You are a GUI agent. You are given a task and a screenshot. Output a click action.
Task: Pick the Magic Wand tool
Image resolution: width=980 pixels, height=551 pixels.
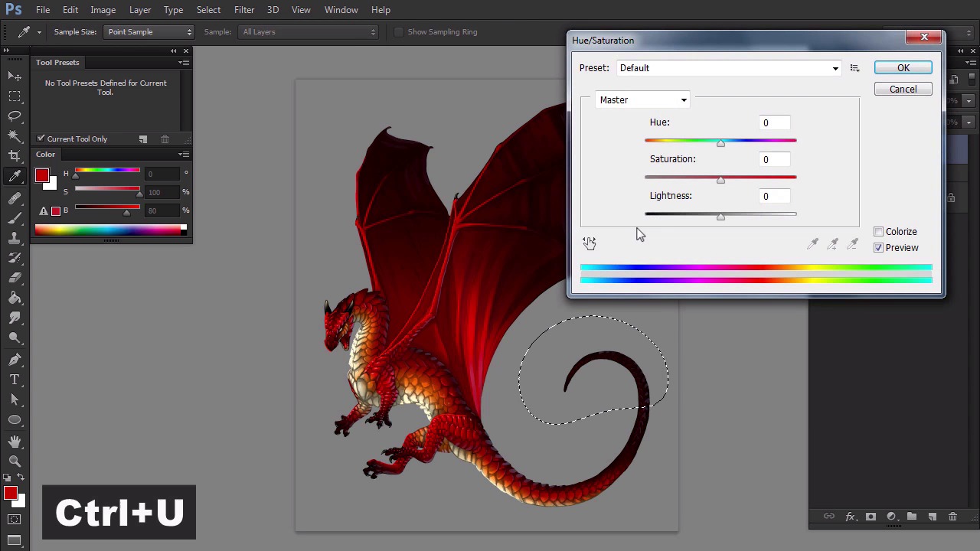(15, 136)
